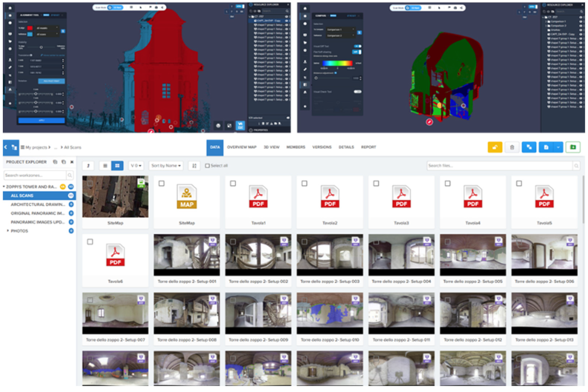
Task: Click the project tree icon beside breadcrumb
Action: (14, 147)
